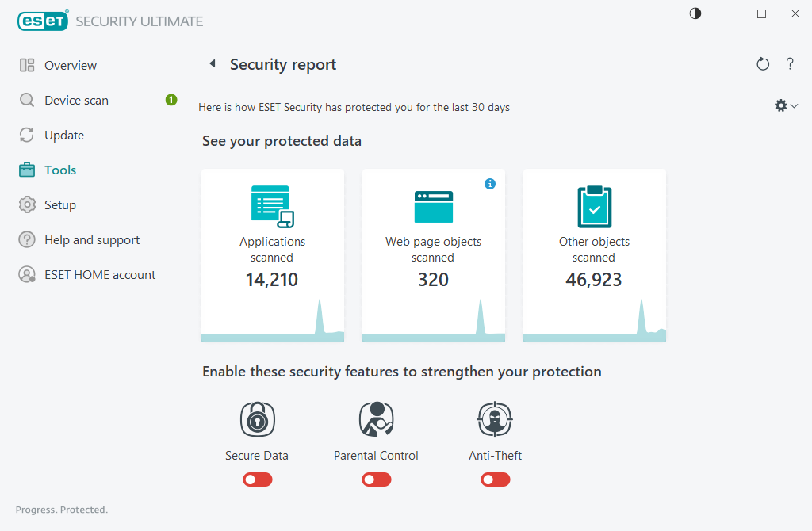Open help with the question mark icon
The image size is (812, 531).
790,63
